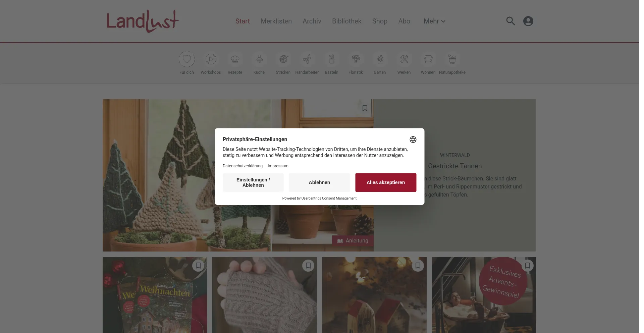Open the Workshops play icon

click(211, 59)
